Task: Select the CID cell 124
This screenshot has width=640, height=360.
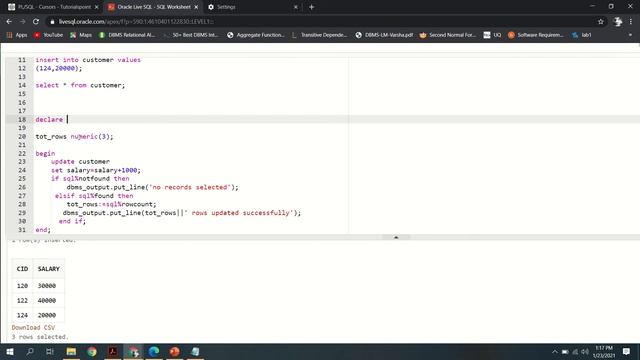Action: coord(22,315)
